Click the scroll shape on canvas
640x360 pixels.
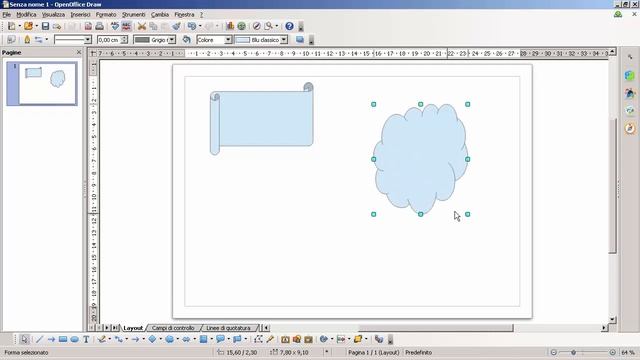[x=262, y=118]
